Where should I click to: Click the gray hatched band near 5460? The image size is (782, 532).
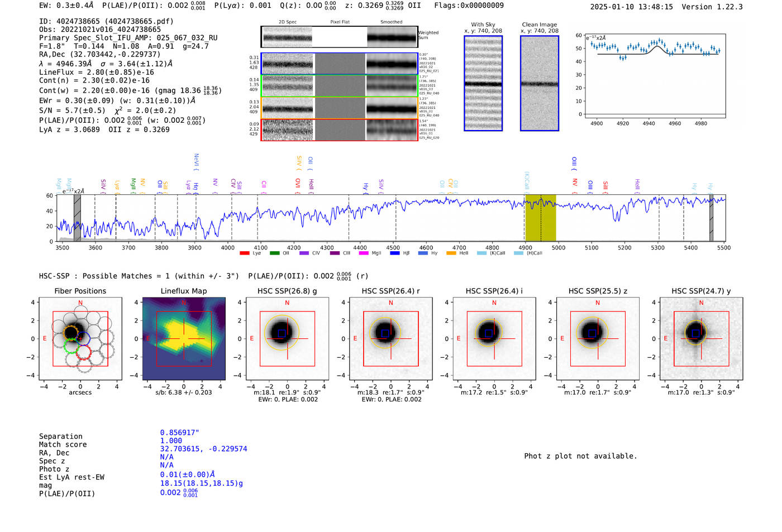pyautogui.click(x=711, y=218)
